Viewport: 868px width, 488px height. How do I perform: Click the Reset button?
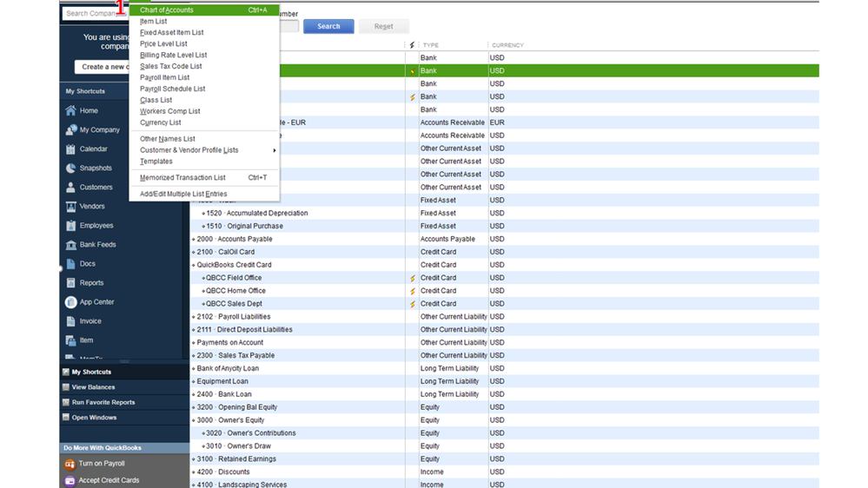384,26
